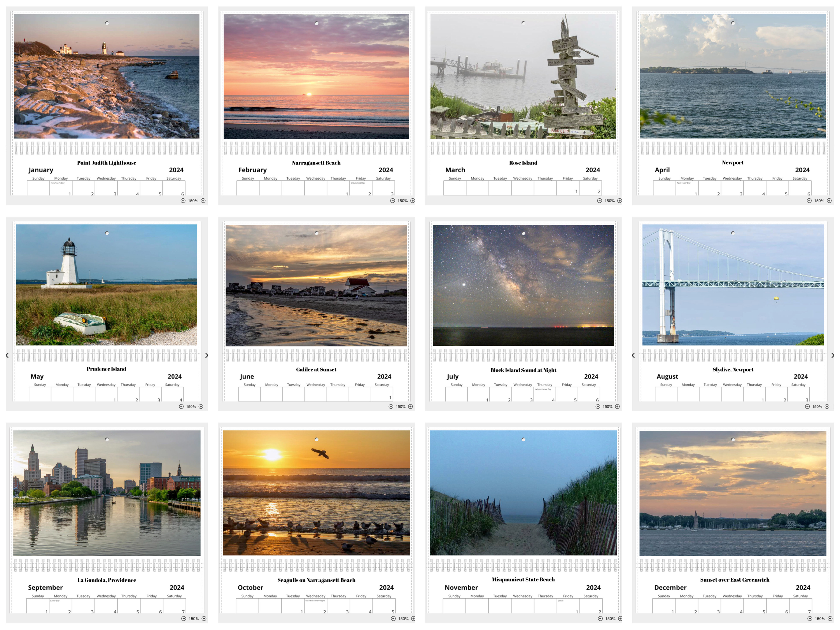Zoom out on the January calendar page
This screenshot has width=840, height=630.
click(183, 201)
